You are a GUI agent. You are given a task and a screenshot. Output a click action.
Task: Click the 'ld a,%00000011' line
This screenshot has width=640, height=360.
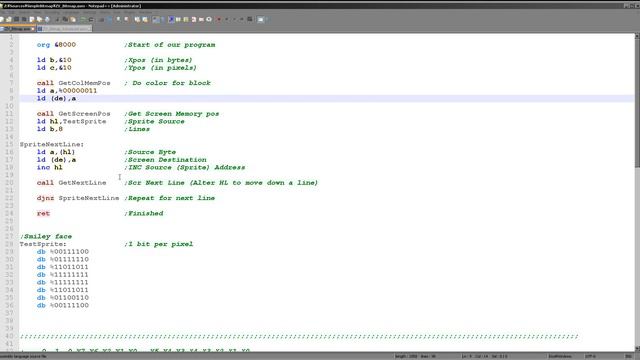coord(67,91)
